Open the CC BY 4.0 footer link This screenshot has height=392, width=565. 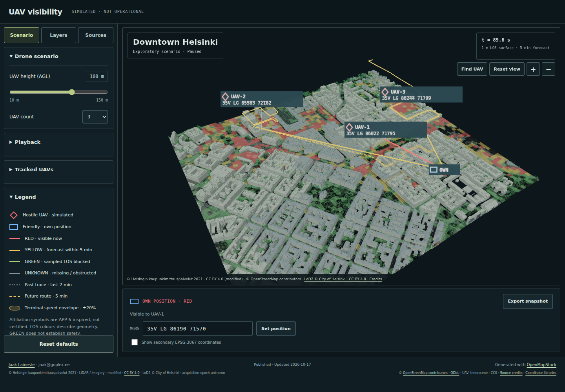pos(132,373)
